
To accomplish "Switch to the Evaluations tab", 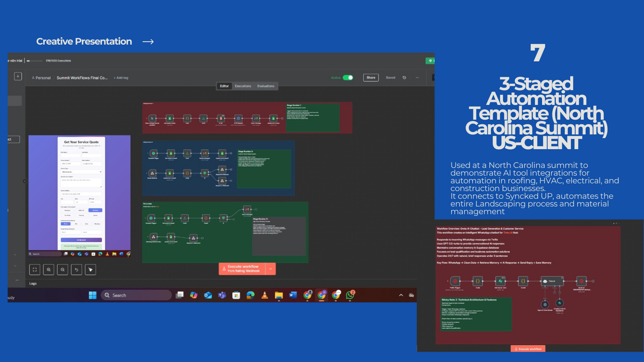I will click(266, 86).
